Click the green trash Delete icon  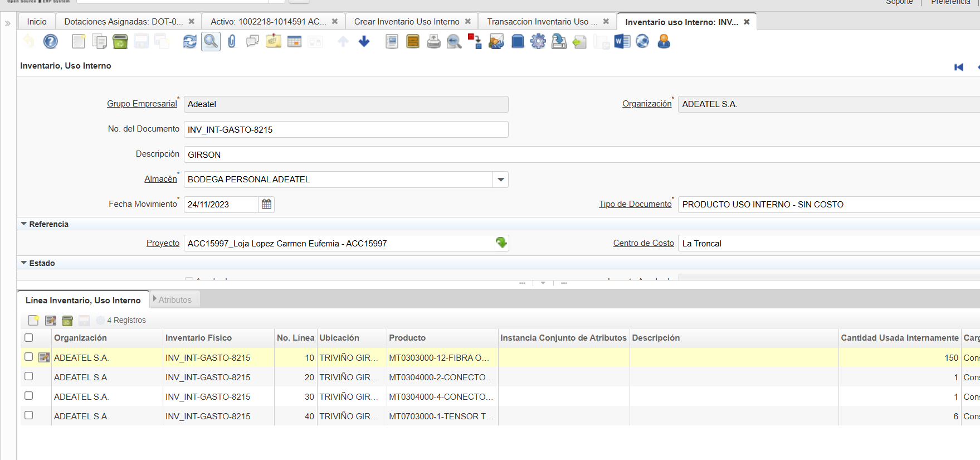(120, 41)
